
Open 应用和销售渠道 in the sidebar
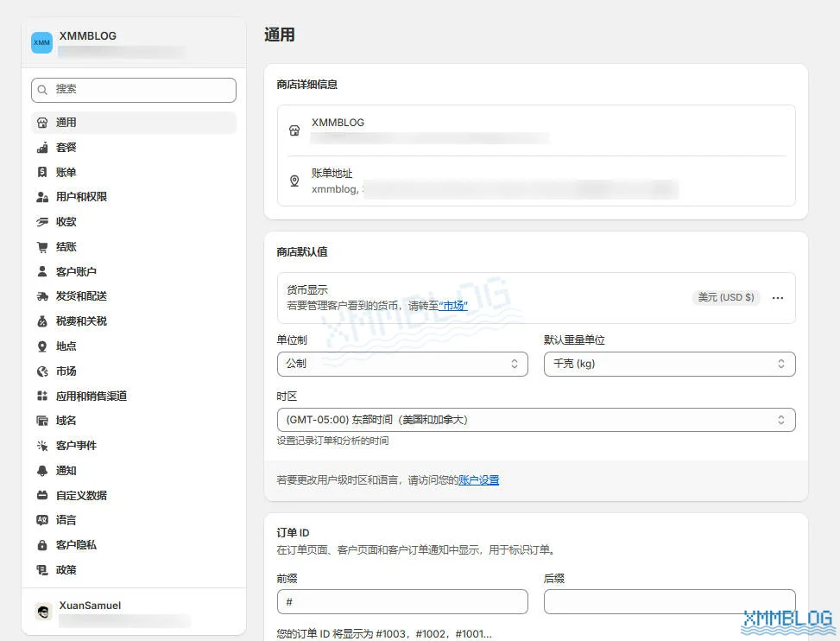[x=134, y=396]
